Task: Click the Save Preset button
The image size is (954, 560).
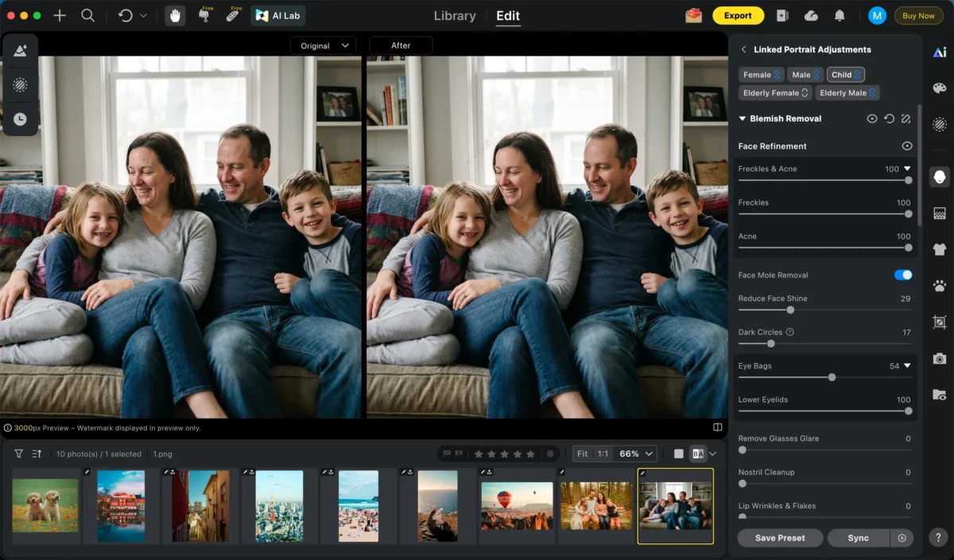Action: click(779, 538)
